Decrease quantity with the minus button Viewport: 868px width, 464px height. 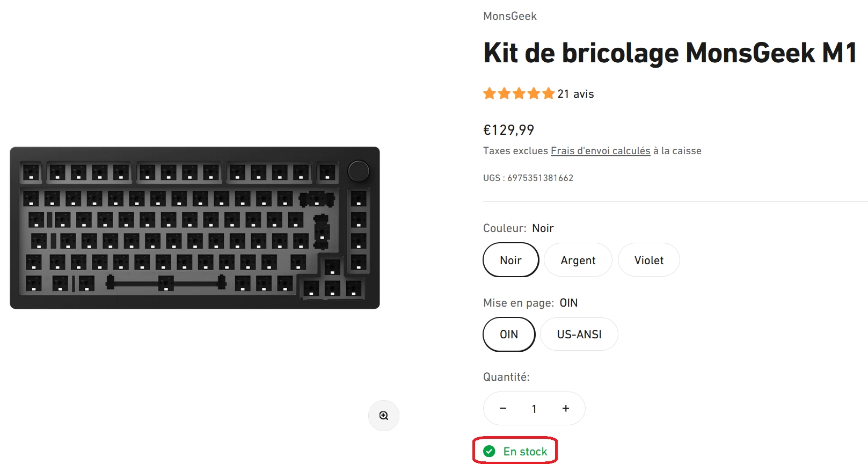[503, 409]
